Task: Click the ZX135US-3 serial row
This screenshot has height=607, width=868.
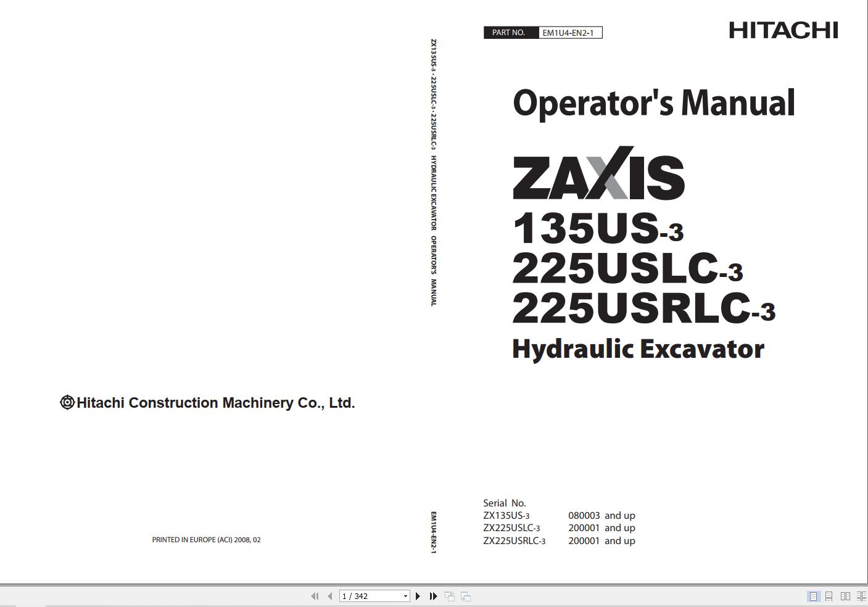Action: (559, 516)
